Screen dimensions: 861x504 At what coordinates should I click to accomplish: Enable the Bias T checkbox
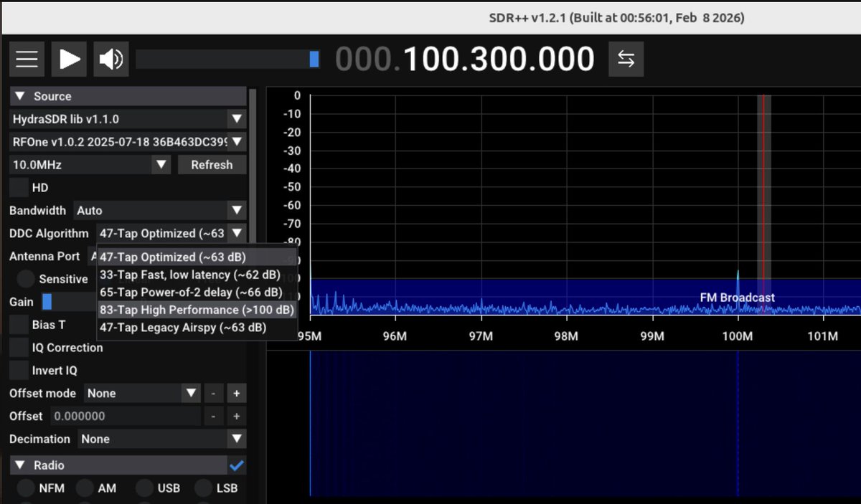tap(19, 325)
